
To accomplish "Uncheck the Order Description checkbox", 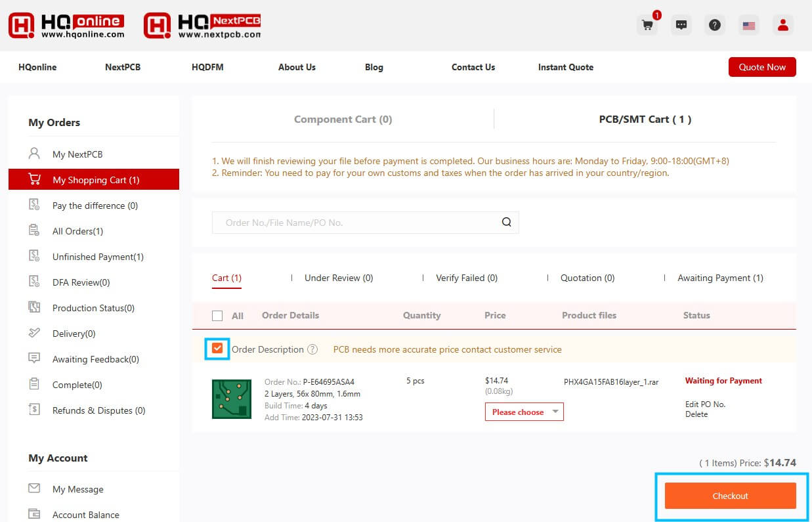I will click(217, 349).
